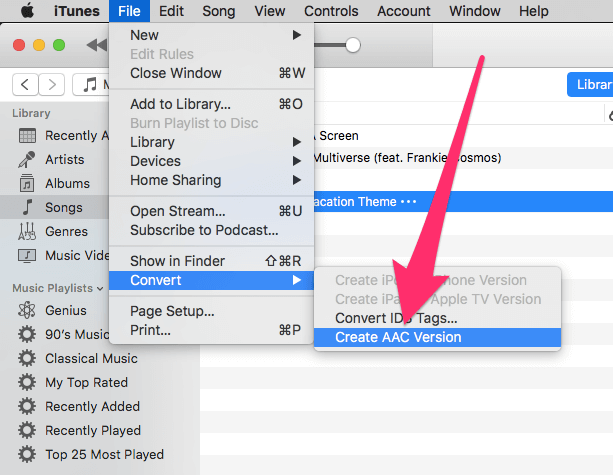
Task: Click the volume slider knob
Action: point(352,45)
